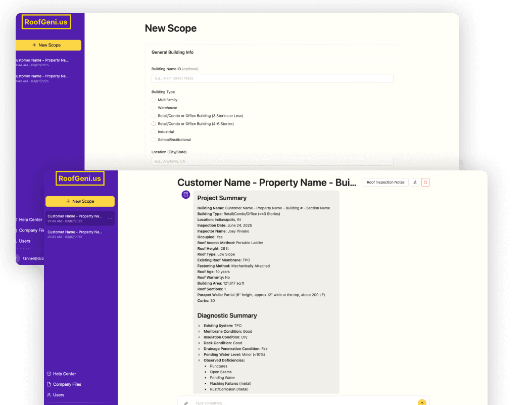The width and height of the screenshot is (532, 405).
Task: Open the three-dot menu on selected scope
Action: [x=110, y=218]
